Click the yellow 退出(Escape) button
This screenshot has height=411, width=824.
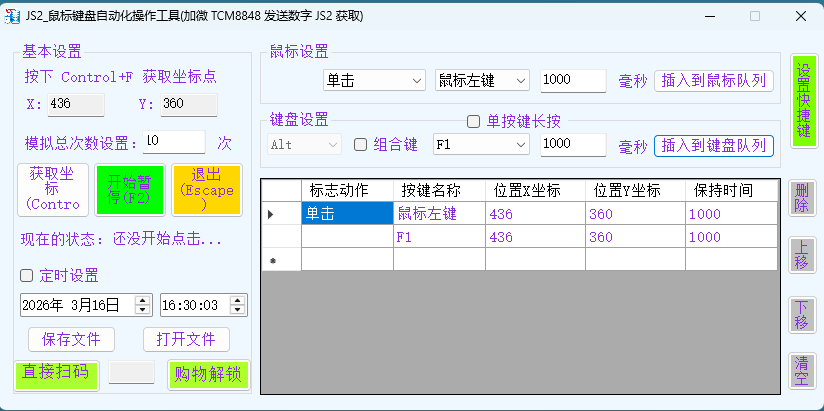click(x=207, y=190)
